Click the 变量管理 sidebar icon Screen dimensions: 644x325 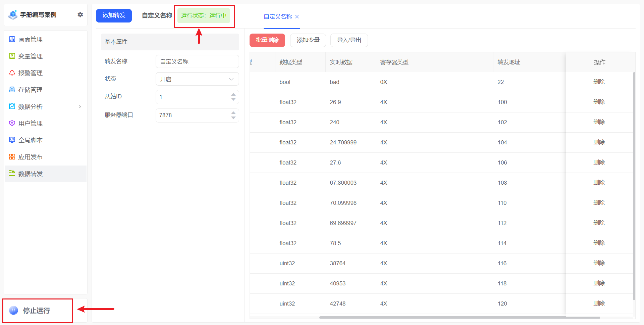click(12, 56)
